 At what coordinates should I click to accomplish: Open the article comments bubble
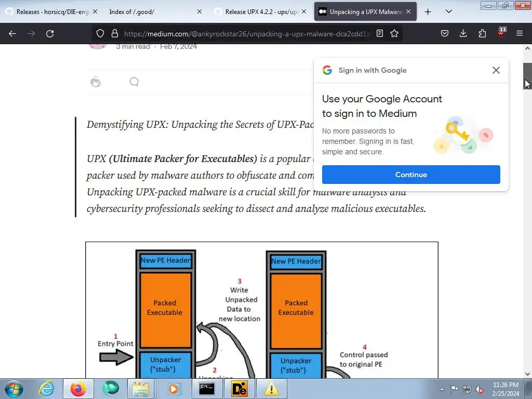point(134,82)
